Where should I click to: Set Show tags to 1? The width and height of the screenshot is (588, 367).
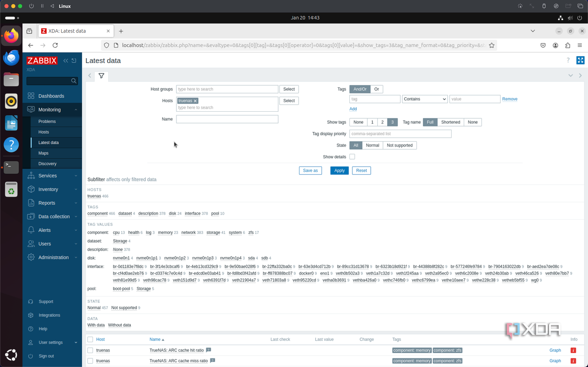click(372, 122)
